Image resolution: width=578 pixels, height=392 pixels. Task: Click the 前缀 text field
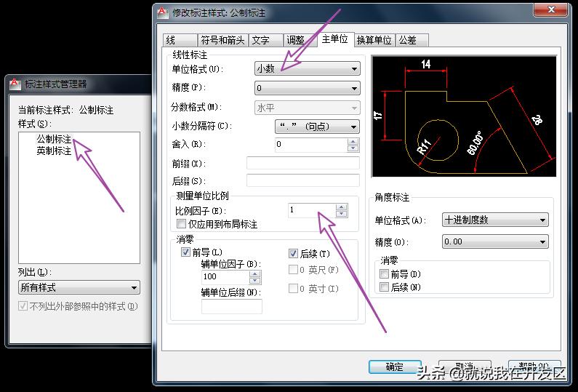click(x=303, y=163)
